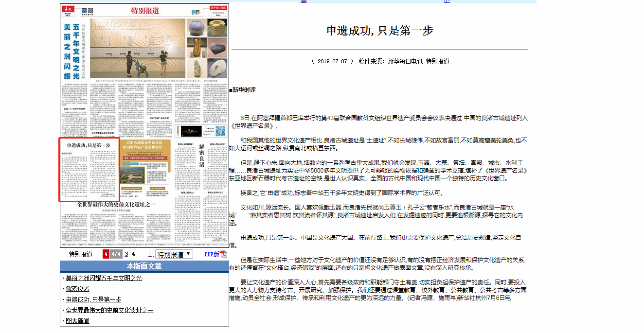The height and width of the screenshot is (333, 644).
Task: Go to page 4 link
Action: point(133,254)
